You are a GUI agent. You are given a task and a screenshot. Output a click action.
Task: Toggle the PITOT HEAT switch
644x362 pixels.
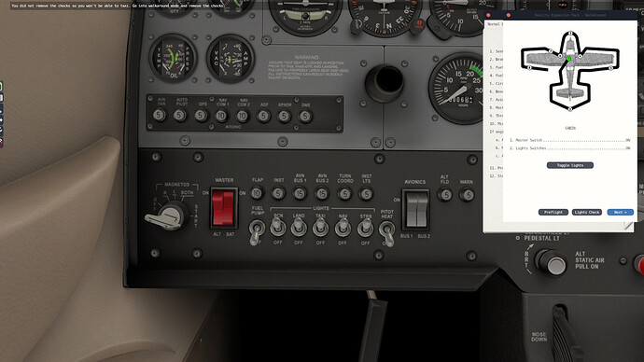click(x=386, y=232)
